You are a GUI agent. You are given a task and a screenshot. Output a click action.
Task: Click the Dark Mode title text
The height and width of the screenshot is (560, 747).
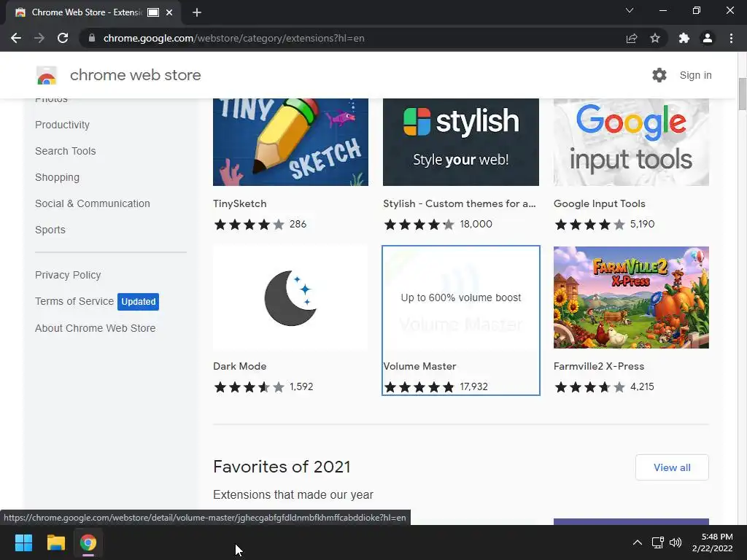(x=239, y=366)
